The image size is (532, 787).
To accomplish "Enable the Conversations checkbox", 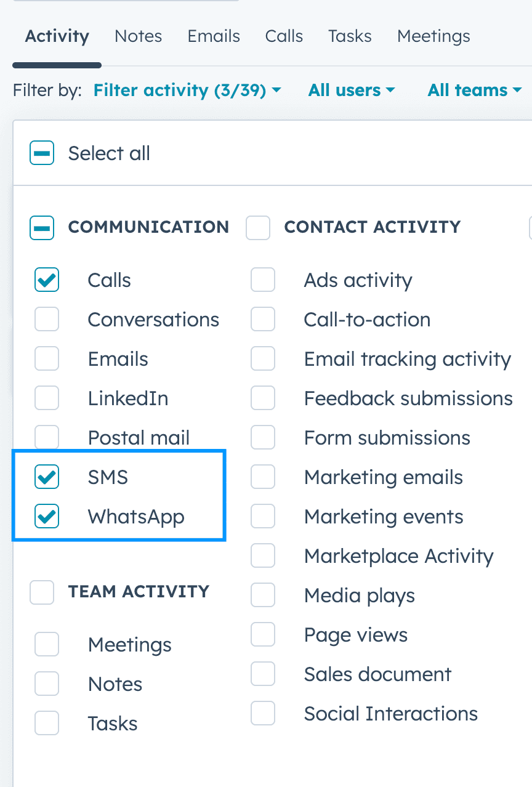I will click(47, 320).
